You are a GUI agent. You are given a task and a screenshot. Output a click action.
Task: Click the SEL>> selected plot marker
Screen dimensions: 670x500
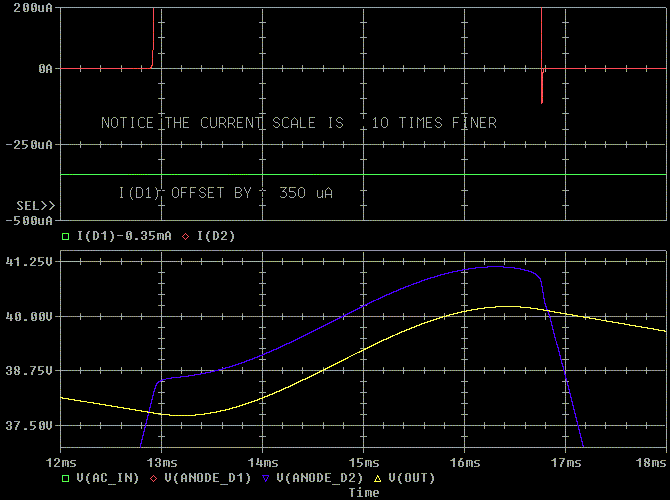[35, 205]
